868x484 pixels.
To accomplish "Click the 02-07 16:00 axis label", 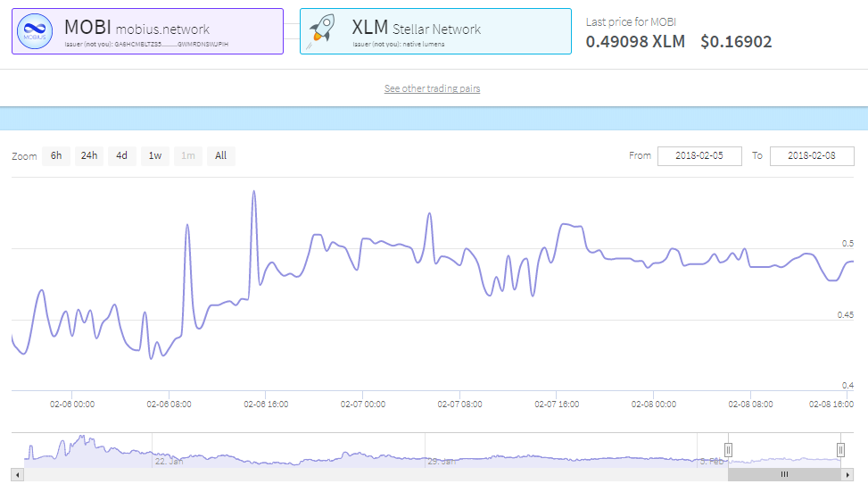I will coord(557,405).
